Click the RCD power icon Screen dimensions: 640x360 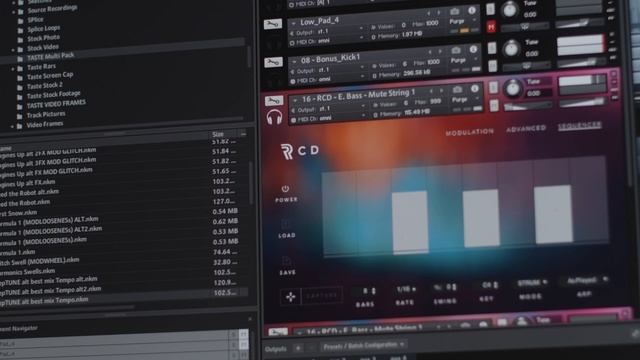285,189
